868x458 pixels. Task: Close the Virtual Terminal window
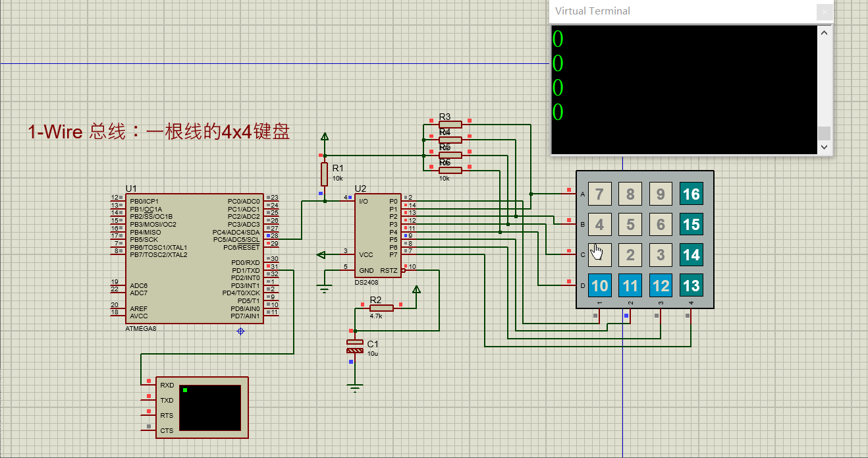824,11
